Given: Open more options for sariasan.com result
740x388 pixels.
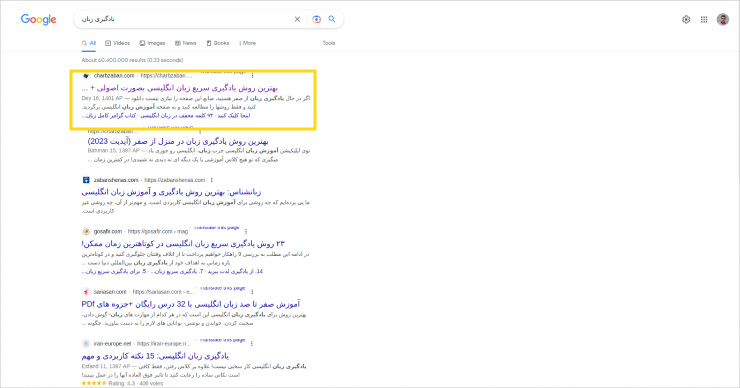Looking at the screenshot, I should (x=252, y=292).
